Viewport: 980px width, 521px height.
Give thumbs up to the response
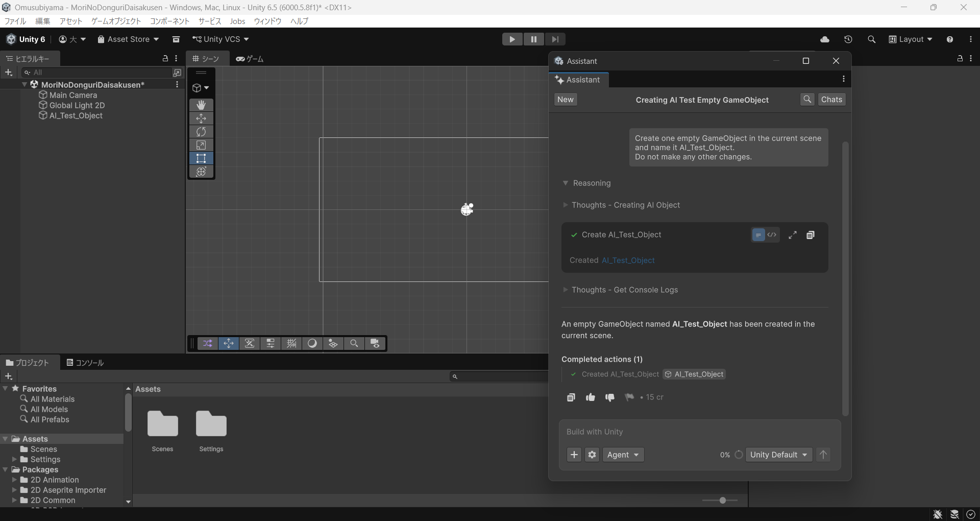click(x=591, y=397)
